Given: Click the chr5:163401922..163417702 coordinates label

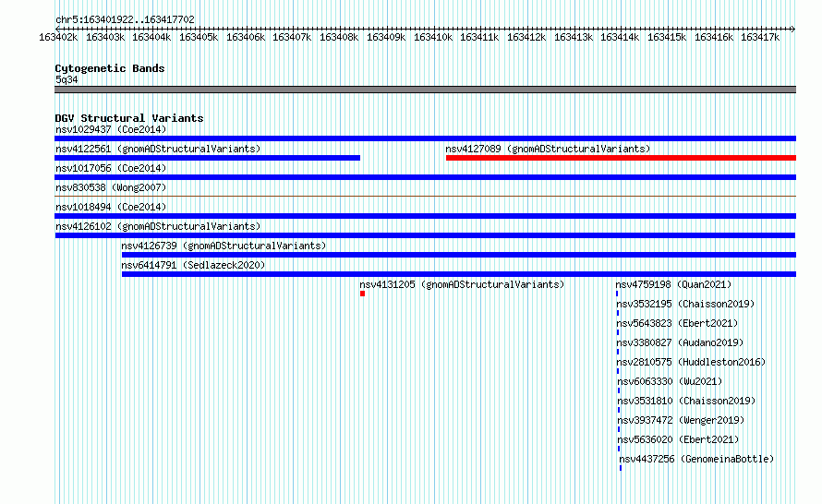Looking at the screenshot, I should tap(125, 19).
